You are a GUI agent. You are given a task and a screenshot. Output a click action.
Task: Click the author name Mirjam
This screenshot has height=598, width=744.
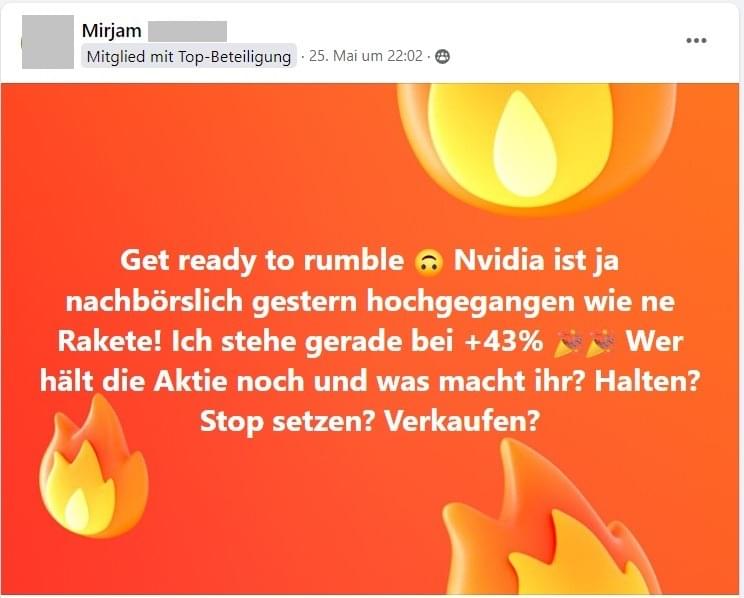pos(112,31)
